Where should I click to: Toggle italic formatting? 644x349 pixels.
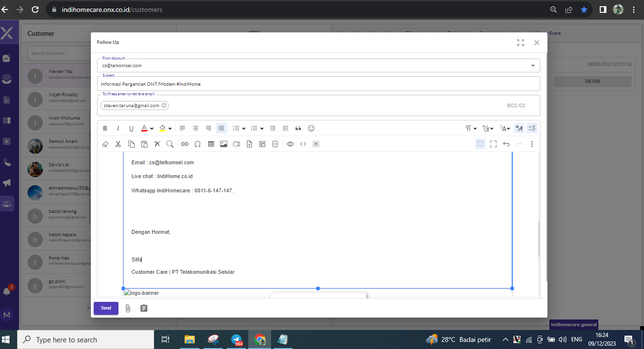coord(118,128)
